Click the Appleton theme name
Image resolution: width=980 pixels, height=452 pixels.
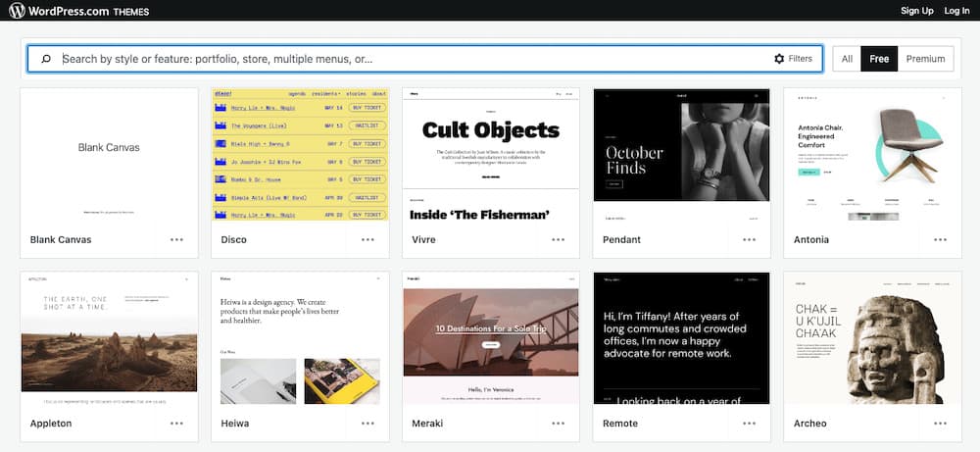51,424
